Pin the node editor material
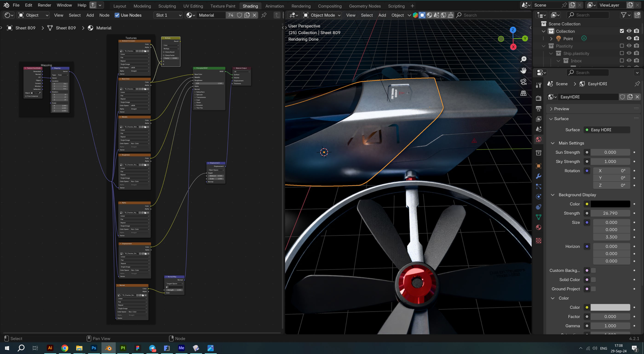 point(264,15)
